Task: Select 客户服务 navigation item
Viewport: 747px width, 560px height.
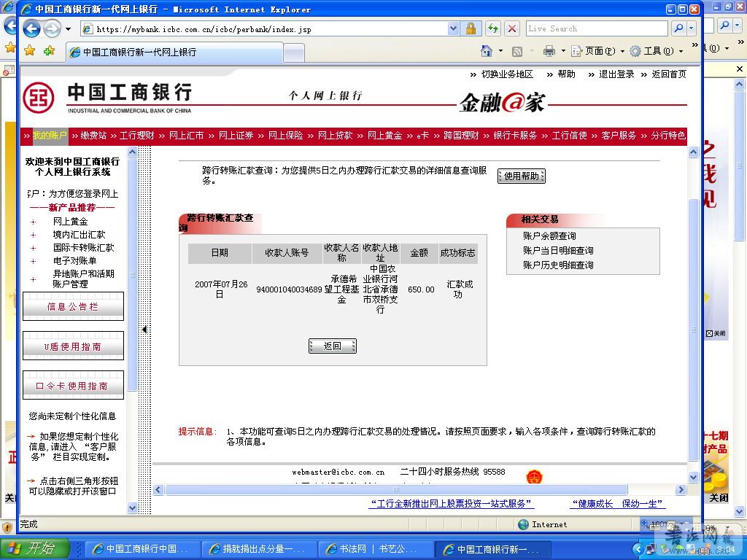Action: [x=619, y=136]
